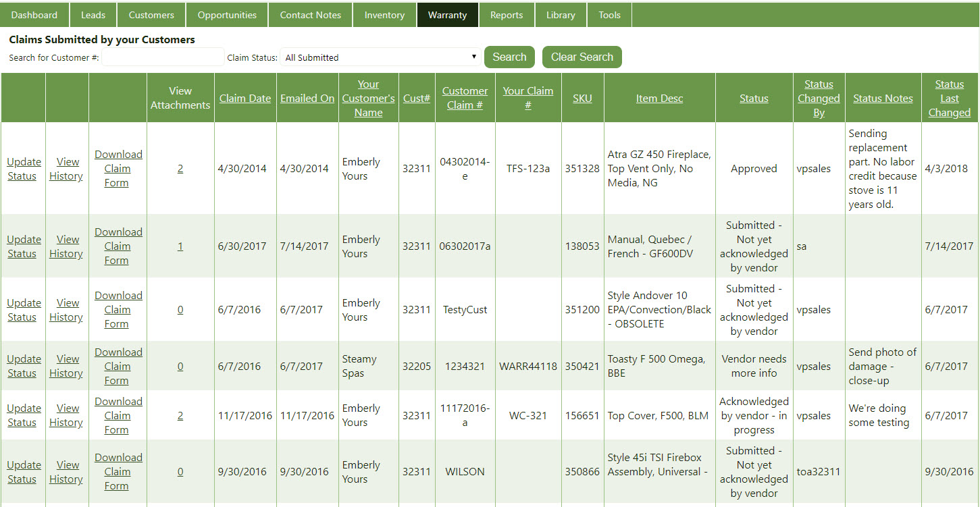This screenshot has width=980, height=507.
Task: Sort by Status column header
Action: pyautogui.click(x=754, y=99)
